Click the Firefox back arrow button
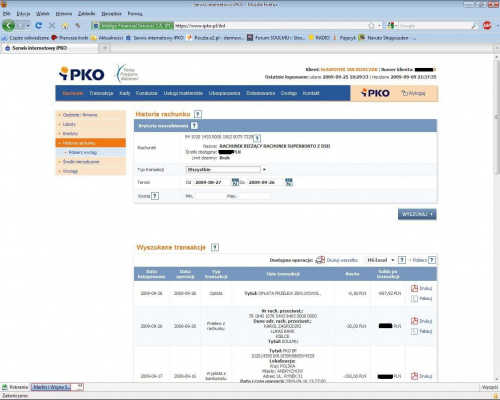Screen dimensions: 500x400 tap(8, 25)
